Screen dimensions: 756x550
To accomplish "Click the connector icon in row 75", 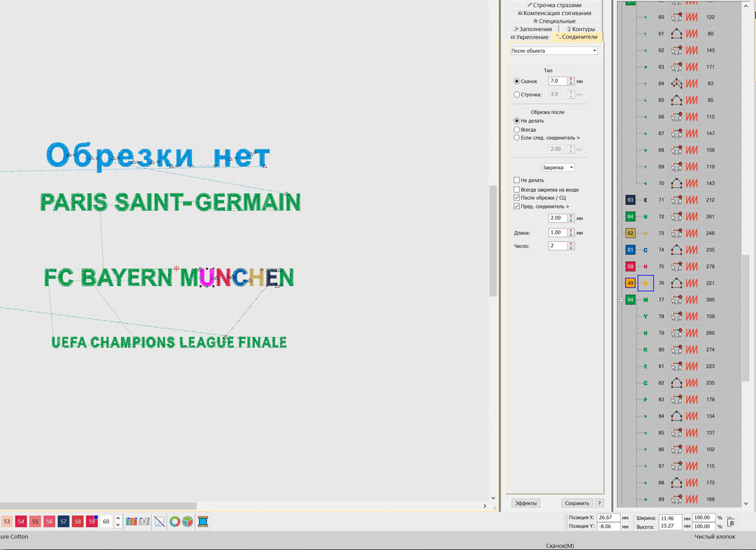I will pos(676,267).
